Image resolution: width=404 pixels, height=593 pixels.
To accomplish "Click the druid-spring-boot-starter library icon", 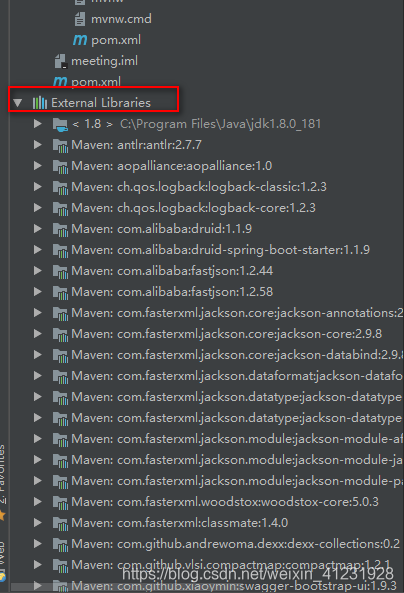I will tap(61, 250).
